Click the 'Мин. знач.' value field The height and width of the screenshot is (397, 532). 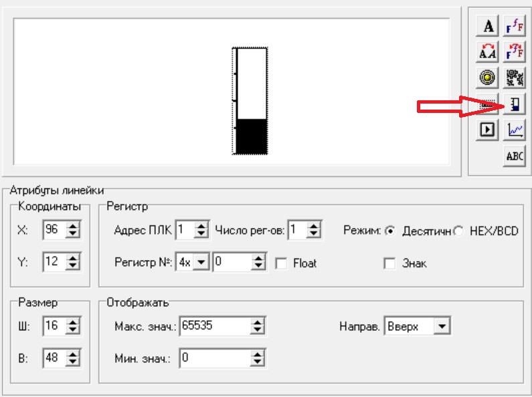point(214,358)
